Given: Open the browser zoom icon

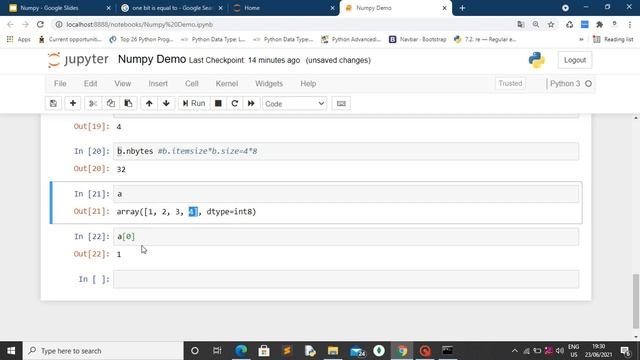Looking at the screenshot, I should click(x=536, y=24).
